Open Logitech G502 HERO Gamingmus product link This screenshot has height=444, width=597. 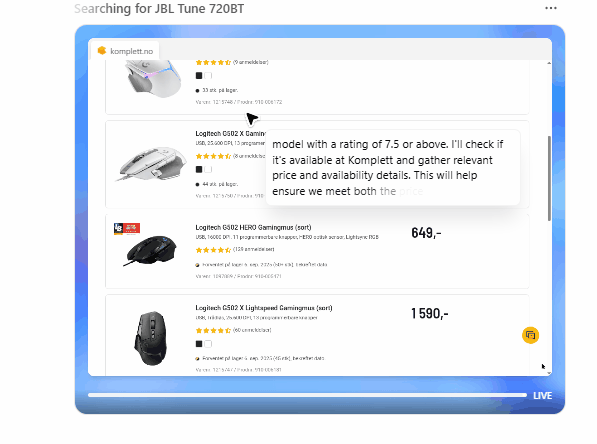[x=253, y=227]
